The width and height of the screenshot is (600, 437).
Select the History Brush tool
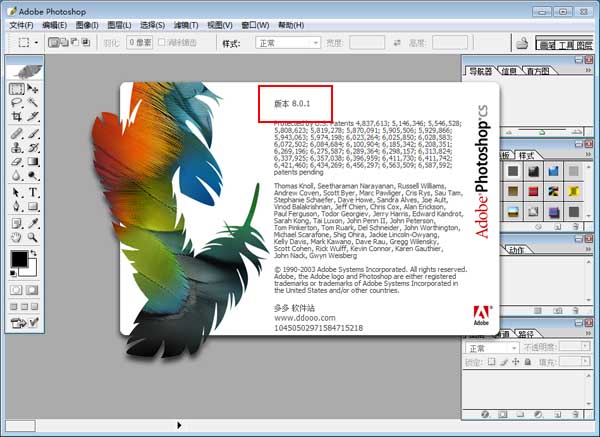click(x=33, y=147)
